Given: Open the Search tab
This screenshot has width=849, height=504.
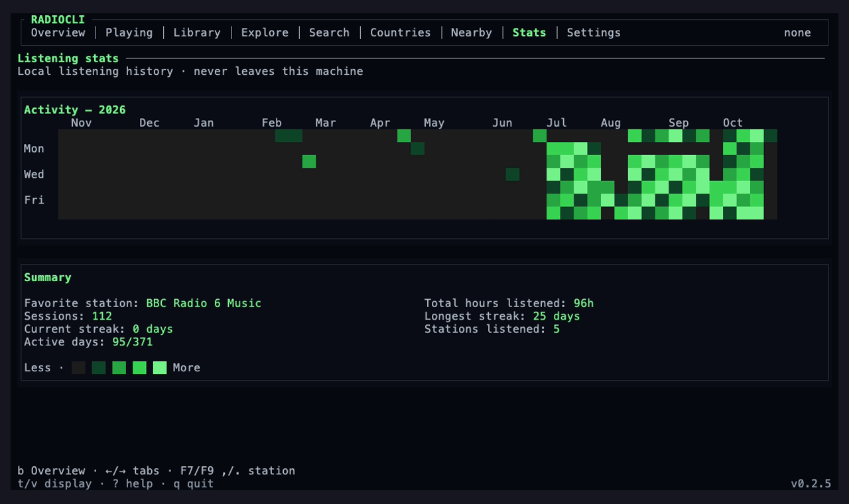Looking at the screenshot, I should (329, 32).
